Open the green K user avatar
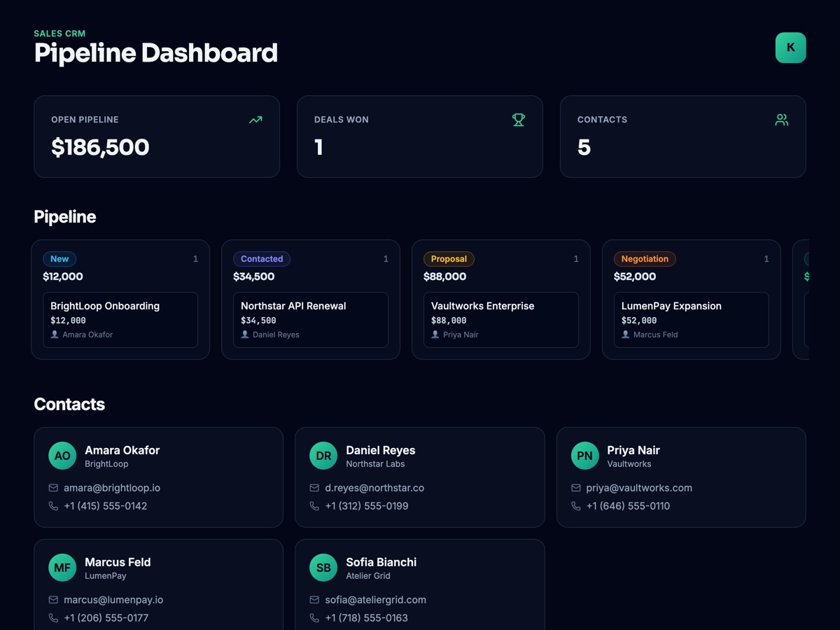The height and width of the screenshot is (630, 840). pyautogui.click(x=790, y=48)
